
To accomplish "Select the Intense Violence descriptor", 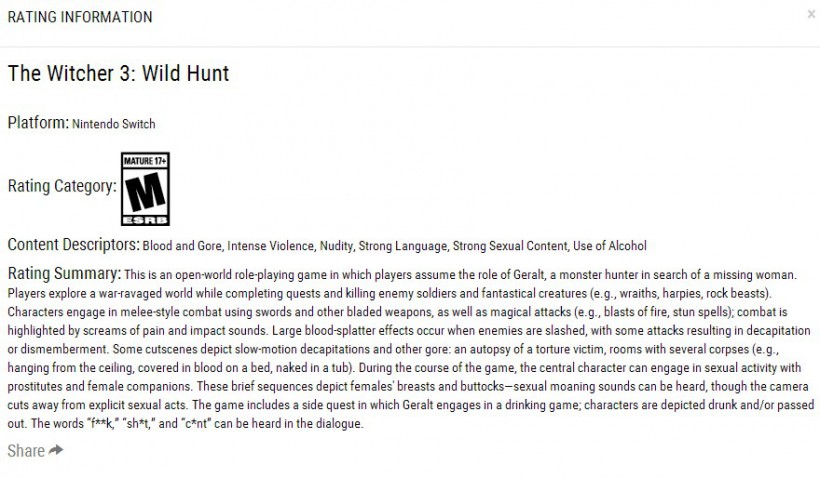I will [270, 246].
